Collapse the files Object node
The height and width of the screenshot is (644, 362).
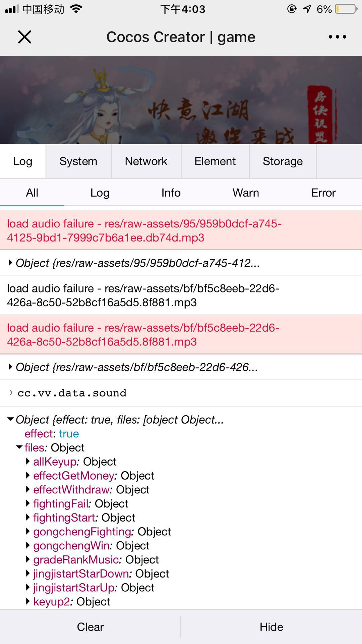pos(19,447)
